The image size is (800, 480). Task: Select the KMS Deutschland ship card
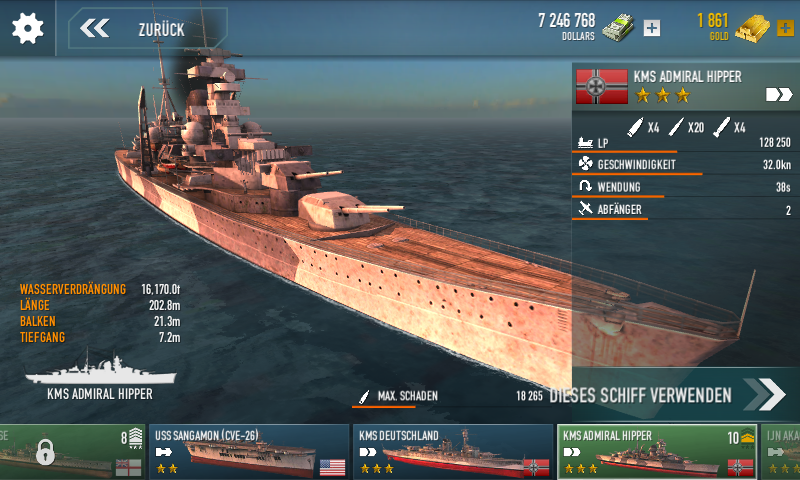click(x=453, y=452)
